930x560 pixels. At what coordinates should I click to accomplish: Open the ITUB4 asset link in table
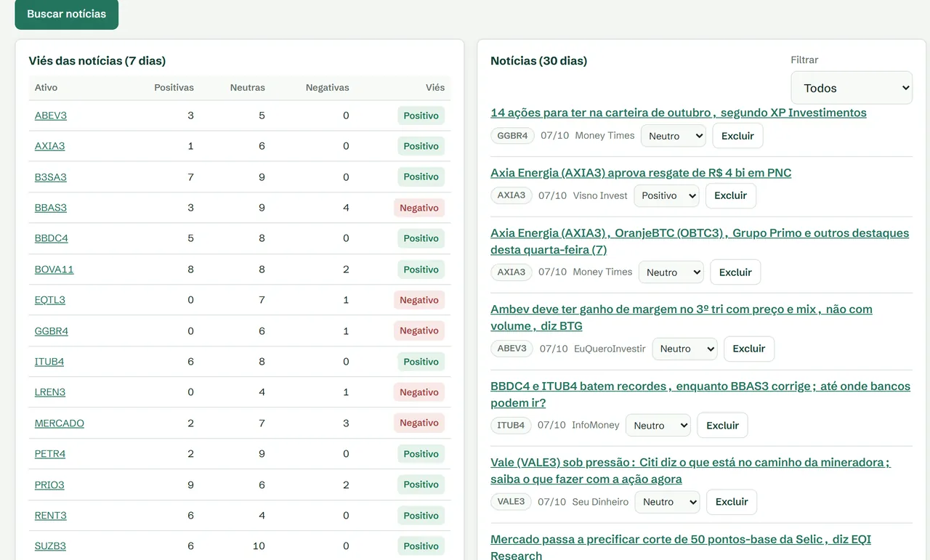click(49, 362)
